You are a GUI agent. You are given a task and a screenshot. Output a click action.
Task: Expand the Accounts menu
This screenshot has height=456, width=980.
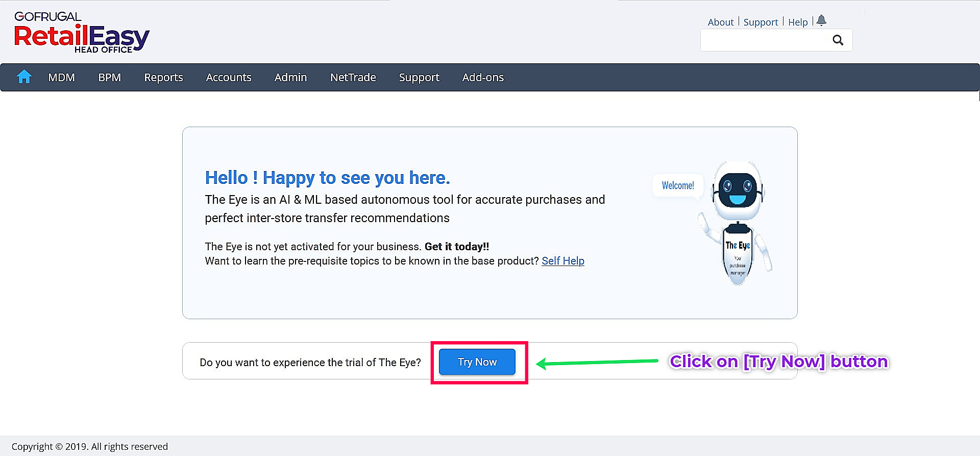coord(229,78)
